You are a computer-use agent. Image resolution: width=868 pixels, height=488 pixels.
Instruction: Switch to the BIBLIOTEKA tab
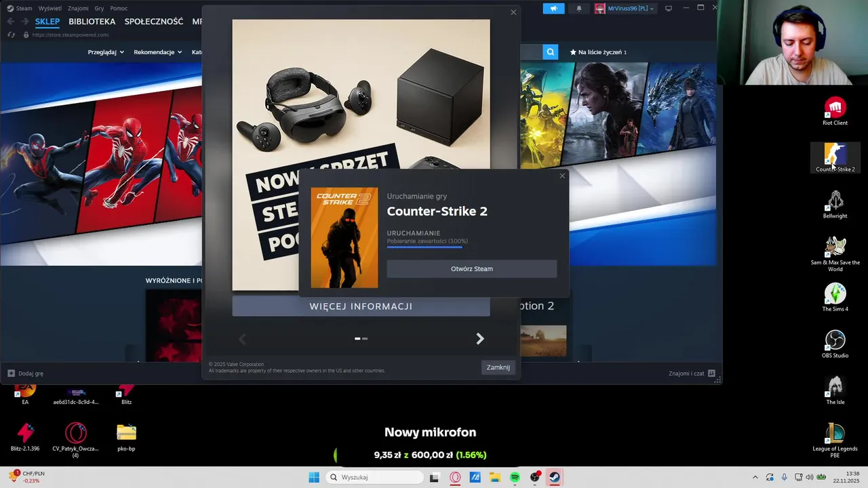point(92,22)
